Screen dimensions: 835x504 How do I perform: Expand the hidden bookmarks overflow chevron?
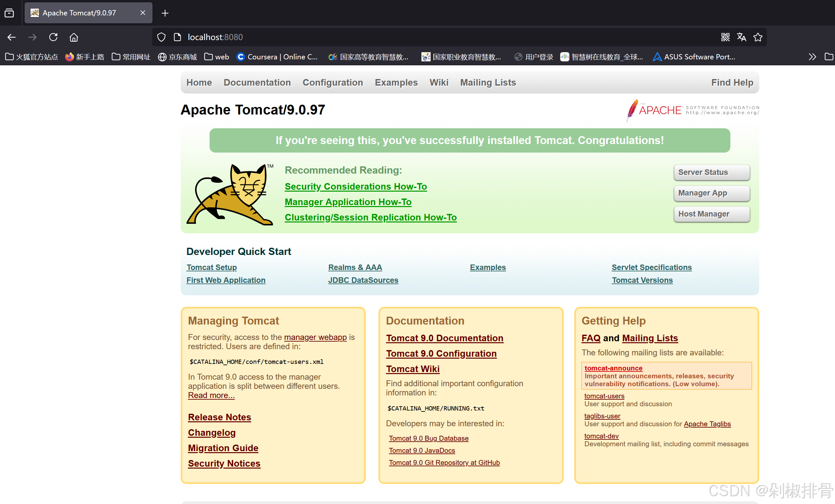click(812, 57)
